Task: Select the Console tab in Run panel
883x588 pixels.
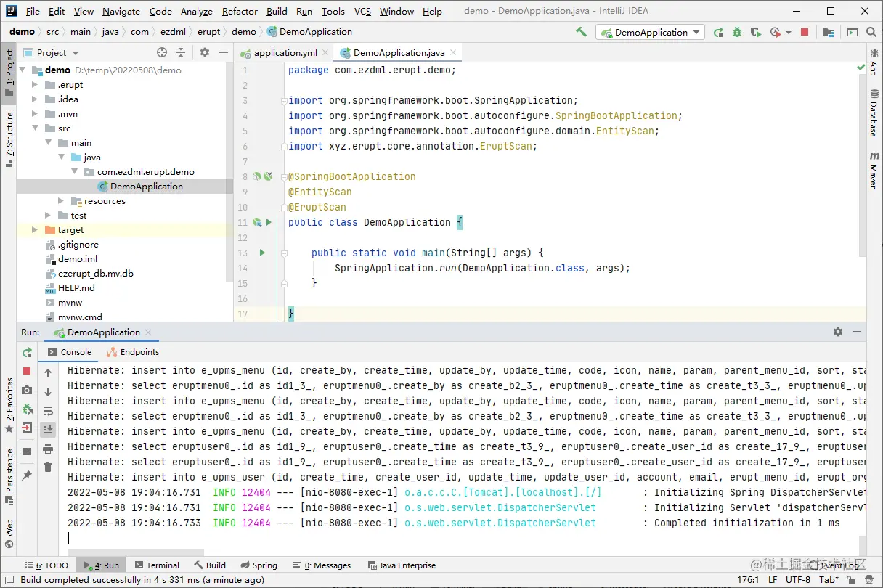Action: coord(69,352)
